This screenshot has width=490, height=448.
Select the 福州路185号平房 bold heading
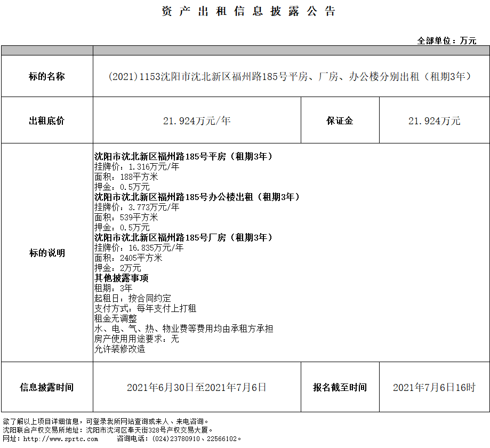[x=183, y=157]
